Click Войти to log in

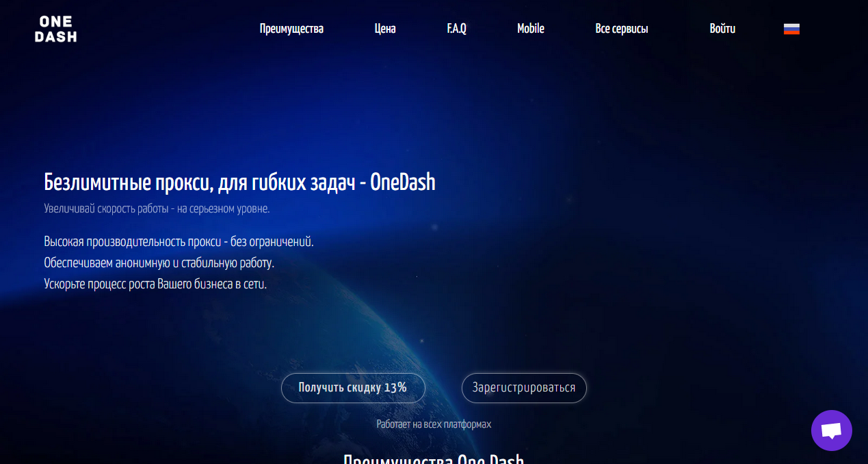click(x=722, y=29)
